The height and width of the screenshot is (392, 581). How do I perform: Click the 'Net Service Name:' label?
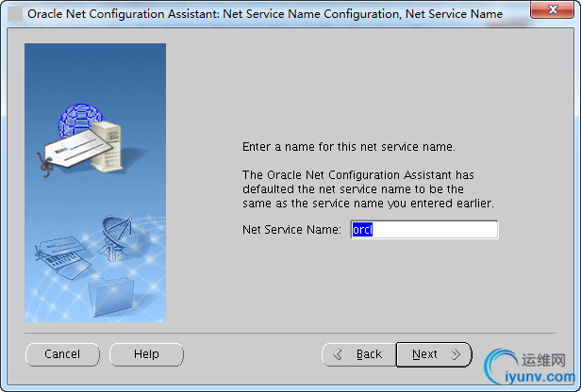[291, 230]
